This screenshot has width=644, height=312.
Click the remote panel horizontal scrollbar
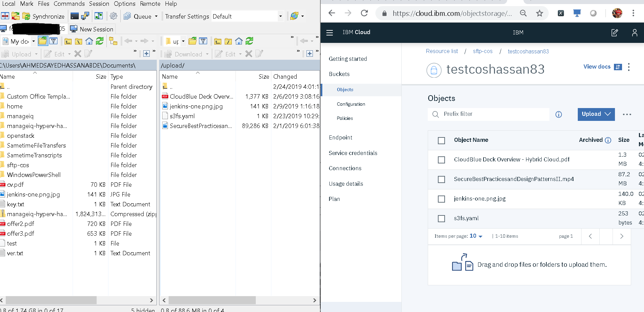click(212, 300)
